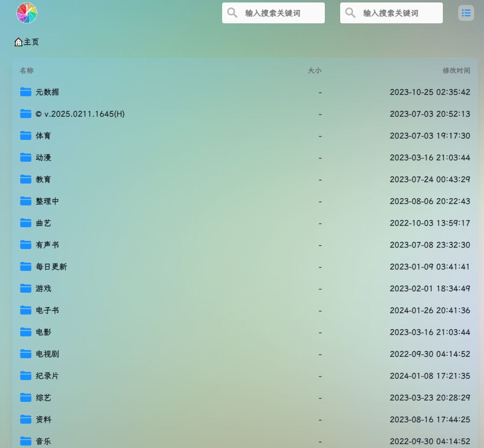Click folder icon of 游戏
This screenshot has height=448, width=484.
point(26,288)
